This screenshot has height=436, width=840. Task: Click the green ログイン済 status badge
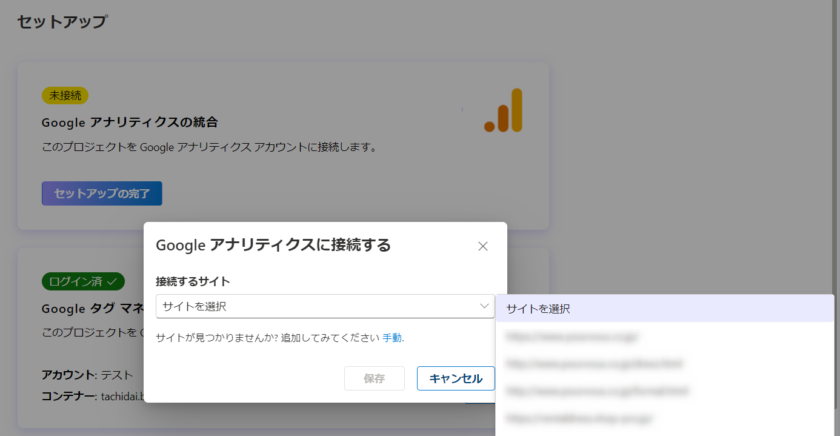click(83, 281)
